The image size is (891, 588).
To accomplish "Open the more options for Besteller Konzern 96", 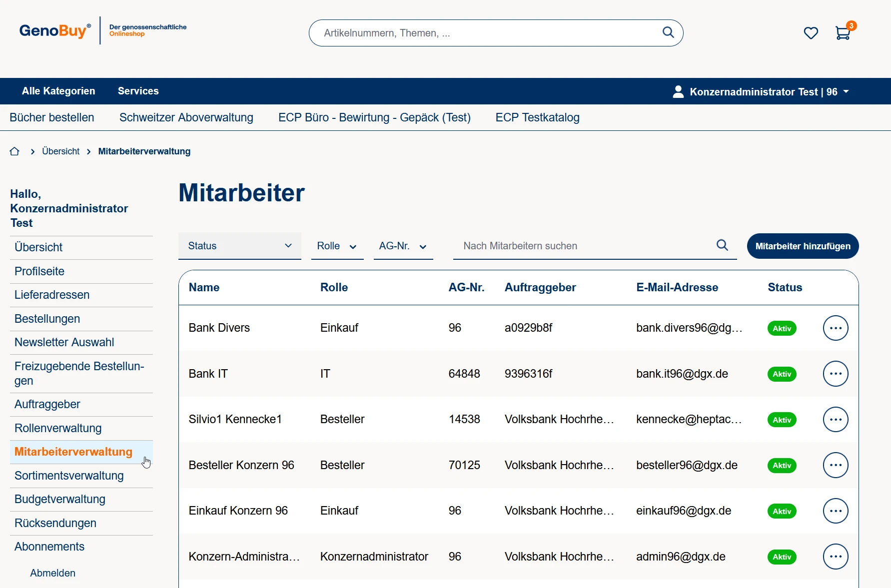I will click(835, 465).
